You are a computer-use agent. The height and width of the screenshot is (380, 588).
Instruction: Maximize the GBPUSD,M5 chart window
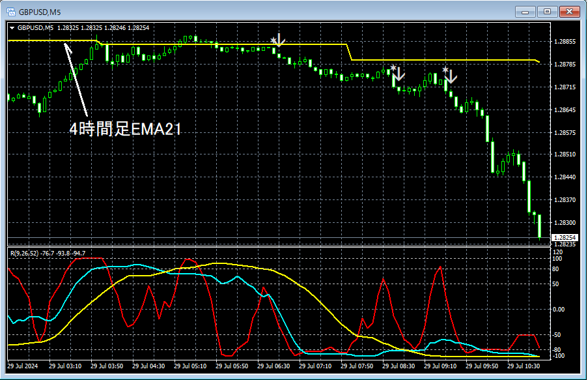[x=548, y=12]
